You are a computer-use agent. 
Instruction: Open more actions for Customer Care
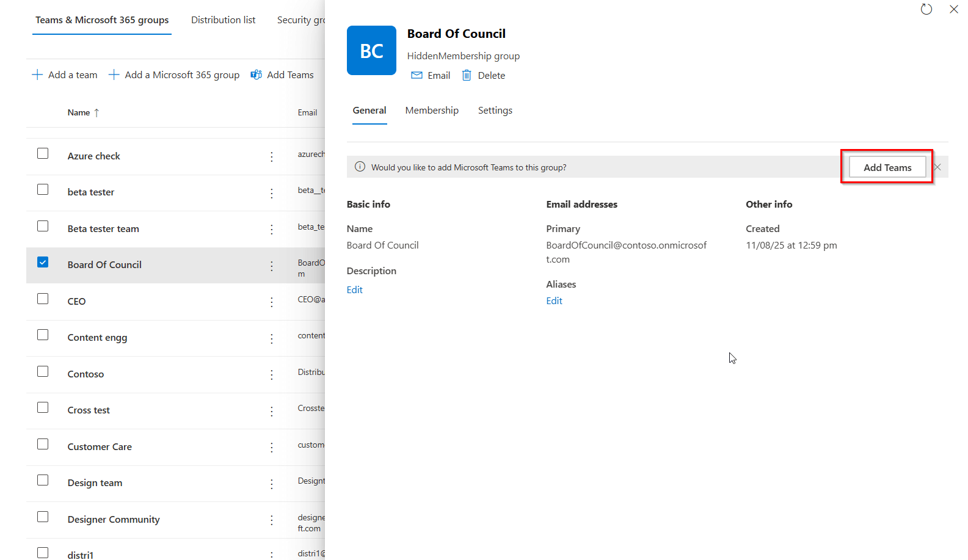coord(272,448)
